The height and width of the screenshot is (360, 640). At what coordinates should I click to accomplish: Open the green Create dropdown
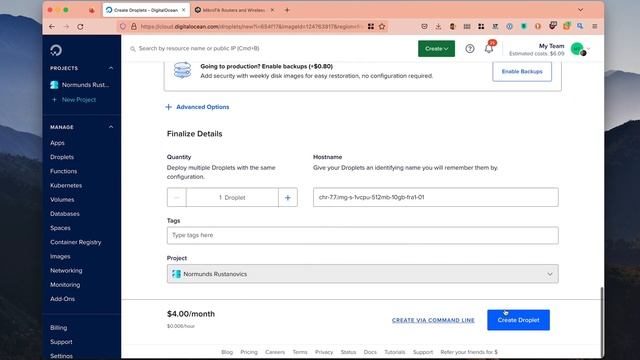[x=436, y=49]
